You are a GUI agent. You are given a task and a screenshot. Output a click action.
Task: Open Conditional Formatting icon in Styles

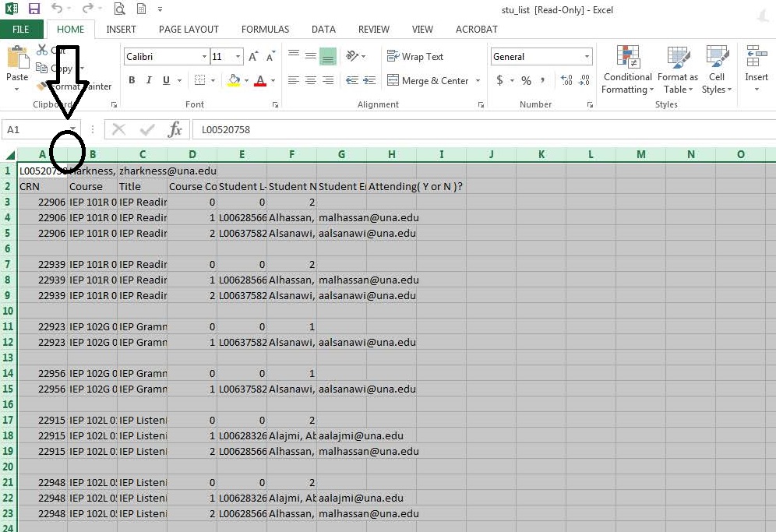click(x=627, y=69)
